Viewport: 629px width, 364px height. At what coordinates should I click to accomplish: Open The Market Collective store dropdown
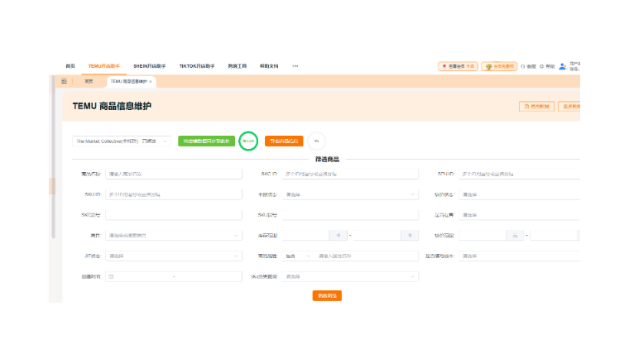click(x=122, y=141)
